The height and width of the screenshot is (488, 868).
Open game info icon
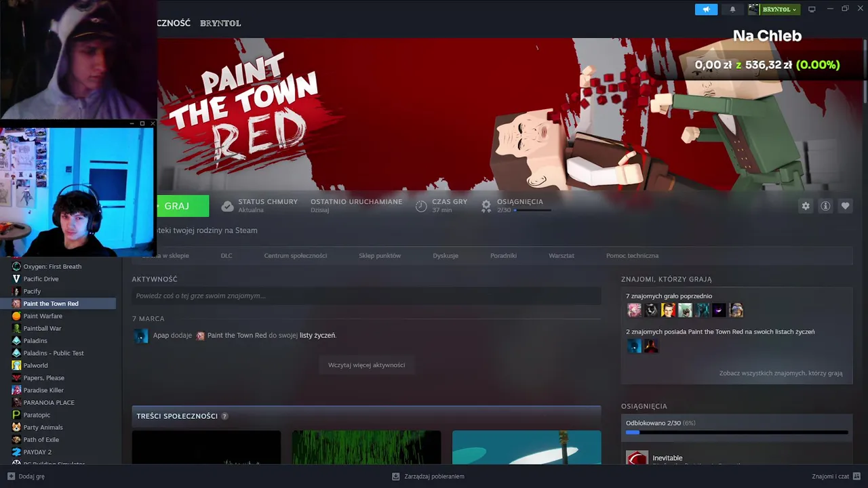(825, 206)
